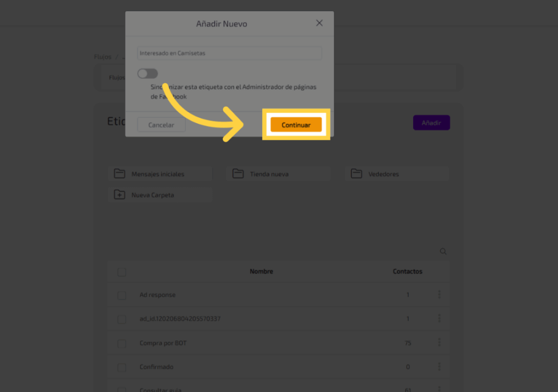Open the Tienda nueva folder
Viewport: 558px width, 392px height.
(x=278, y=174)
